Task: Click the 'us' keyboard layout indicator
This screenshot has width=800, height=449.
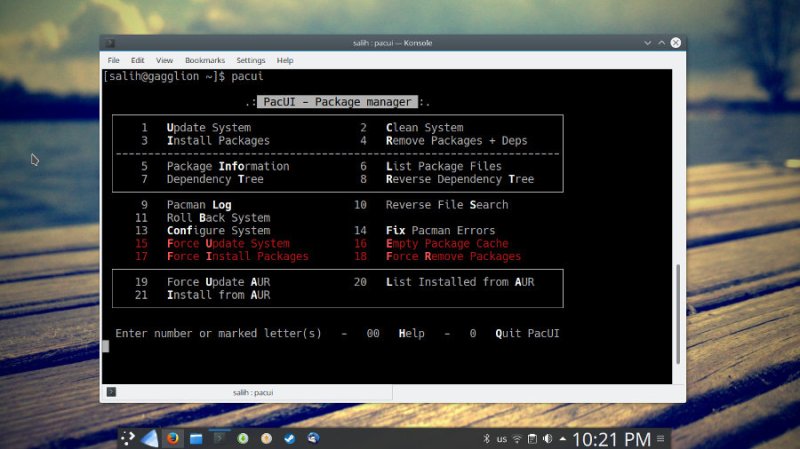Action: pyautogui.click(x=502, y=439)
